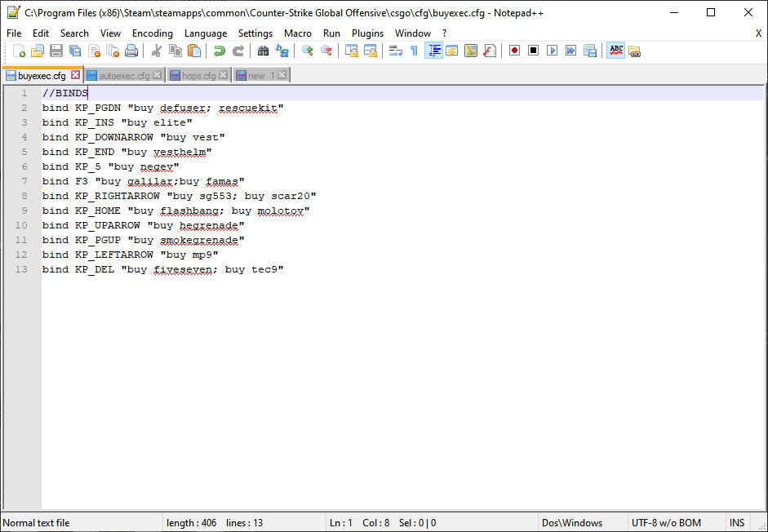This screenshot has height=532, width=768.
Task: Open the Settings menu
Action: pyautogui.click(x=255, y=33)
